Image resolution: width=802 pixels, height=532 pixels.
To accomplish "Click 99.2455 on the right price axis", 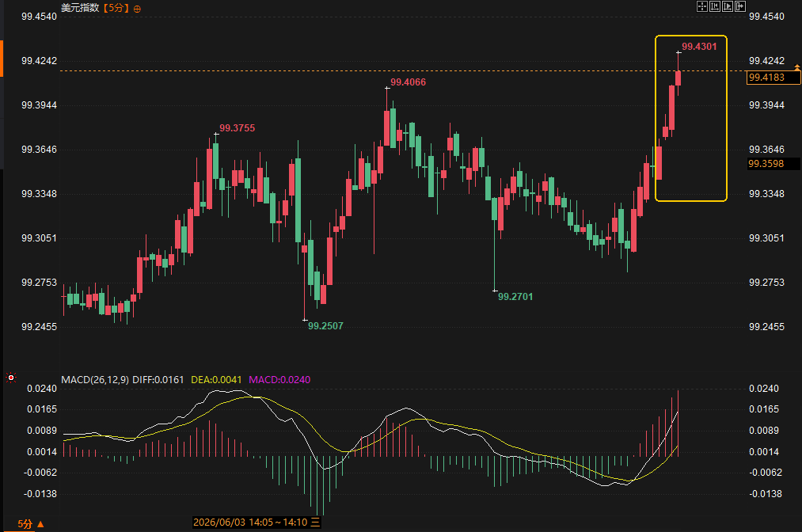I will 766,326.
